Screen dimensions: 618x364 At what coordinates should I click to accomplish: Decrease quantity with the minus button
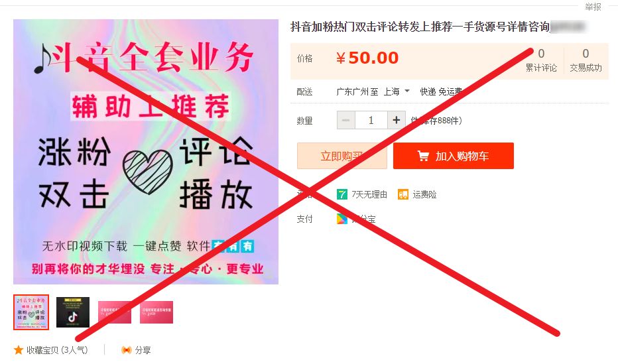[x=345, y=120]
